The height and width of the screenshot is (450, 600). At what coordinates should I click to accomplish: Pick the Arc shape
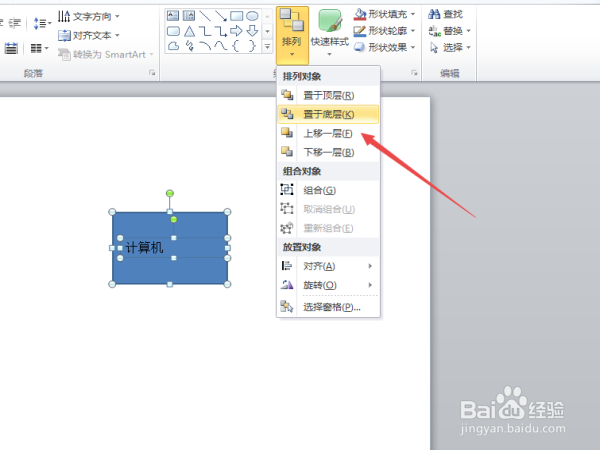[x=205, y=46]
